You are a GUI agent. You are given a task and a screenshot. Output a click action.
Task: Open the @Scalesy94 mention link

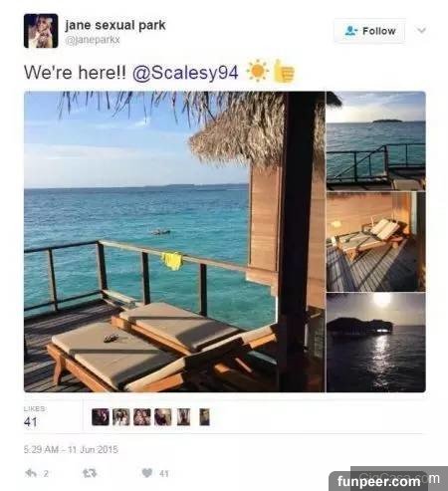[185, 73]
